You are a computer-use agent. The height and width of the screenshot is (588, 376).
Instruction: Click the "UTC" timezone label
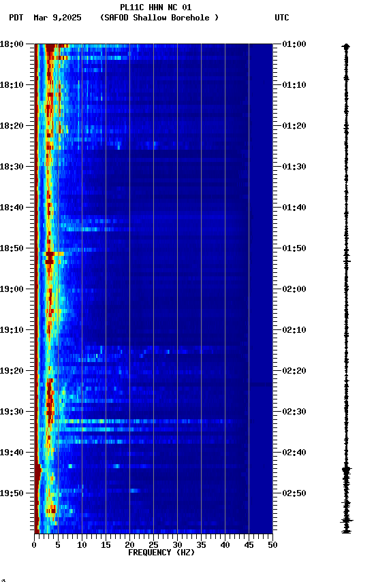click(282, 18)
